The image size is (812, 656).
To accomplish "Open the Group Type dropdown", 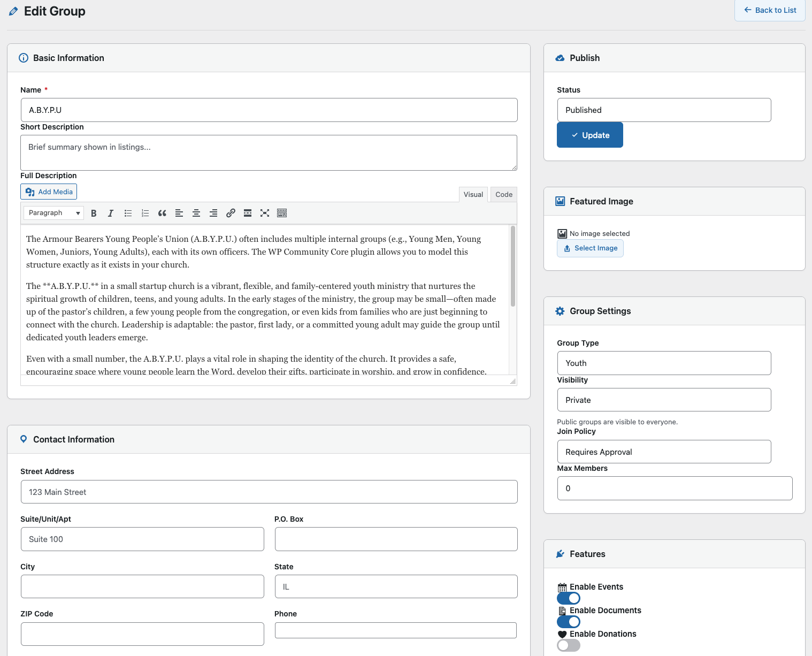I will [x=664, y=363].
